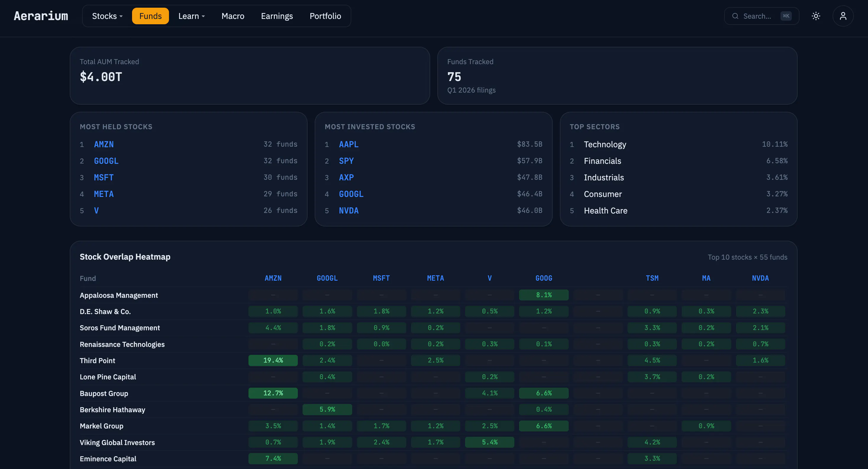Click the Baupost Group fund name
This screenshot has width=868, height=469.
104,393
